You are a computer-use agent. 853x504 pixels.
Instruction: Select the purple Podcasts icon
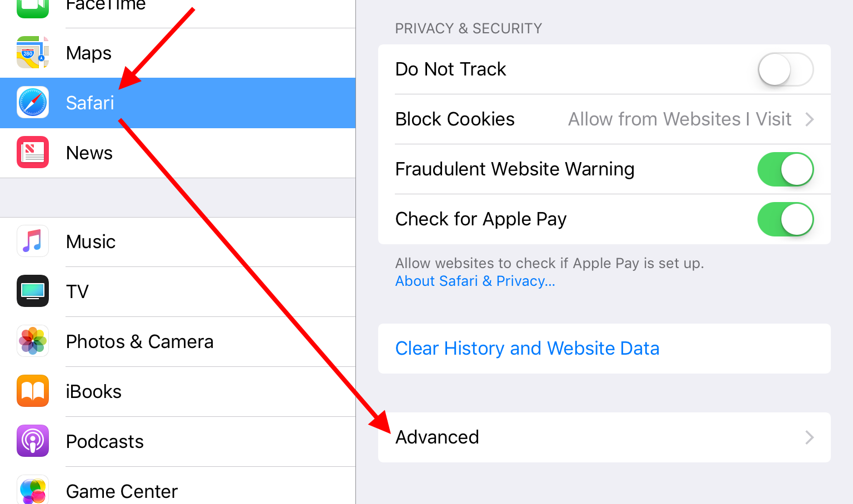32,441
